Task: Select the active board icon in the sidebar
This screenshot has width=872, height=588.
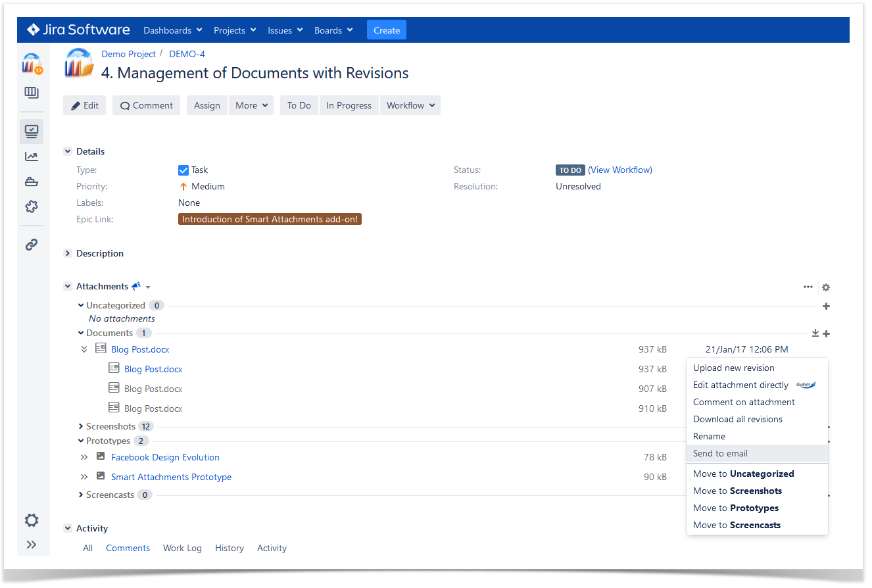Action: pos(32,132)
